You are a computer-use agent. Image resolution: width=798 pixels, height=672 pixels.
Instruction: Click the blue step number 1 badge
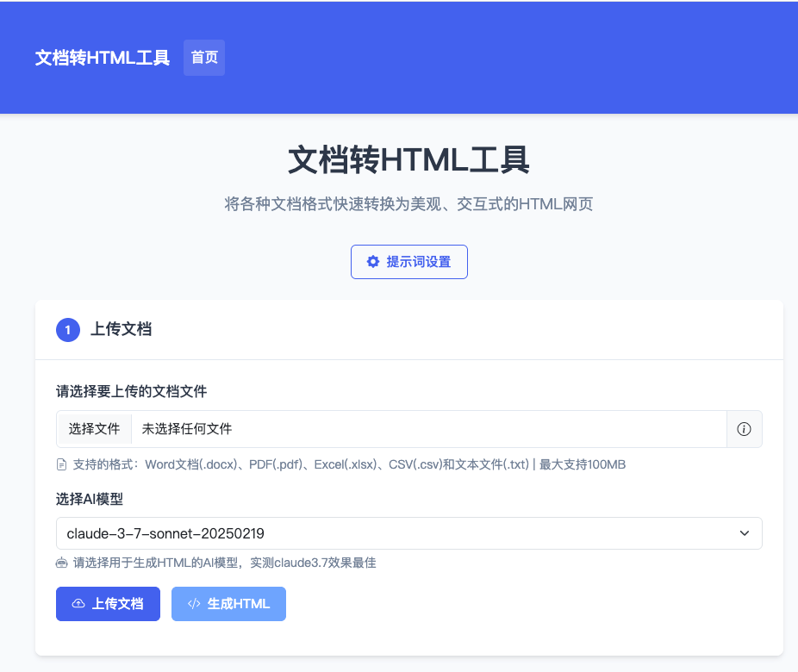point(68,330)
